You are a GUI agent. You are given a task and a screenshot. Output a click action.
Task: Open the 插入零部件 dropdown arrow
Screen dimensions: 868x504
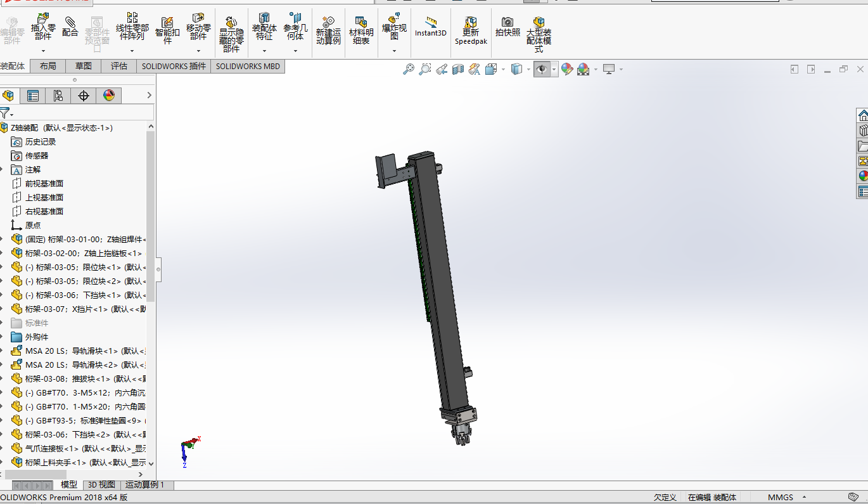click(44, 51)
